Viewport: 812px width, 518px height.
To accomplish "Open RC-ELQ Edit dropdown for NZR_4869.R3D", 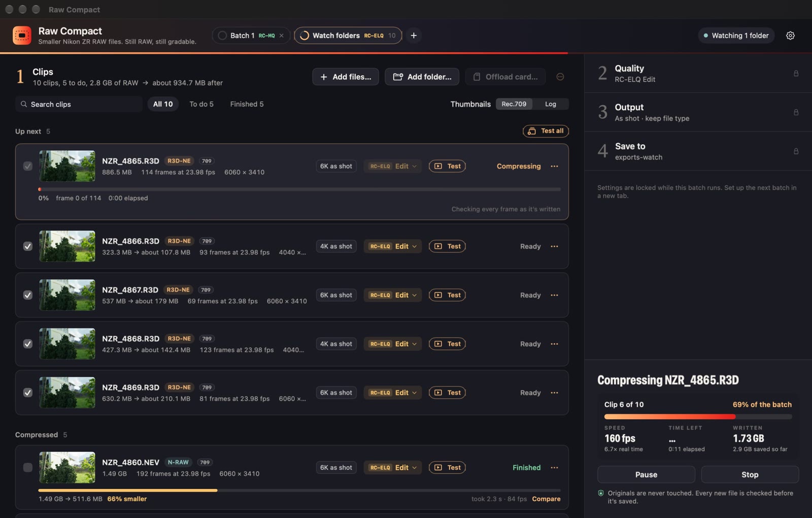I will (393, 393).
